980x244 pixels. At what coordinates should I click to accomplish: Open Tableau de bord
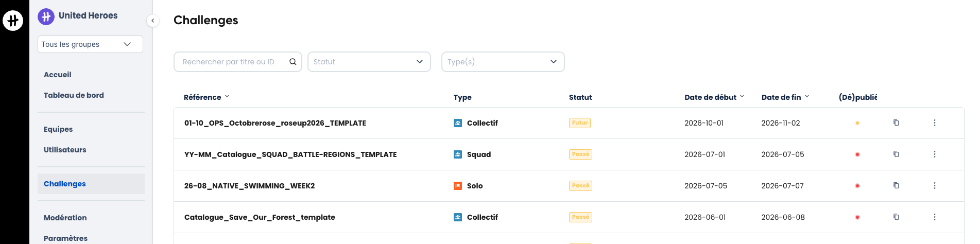coord(74,95)
